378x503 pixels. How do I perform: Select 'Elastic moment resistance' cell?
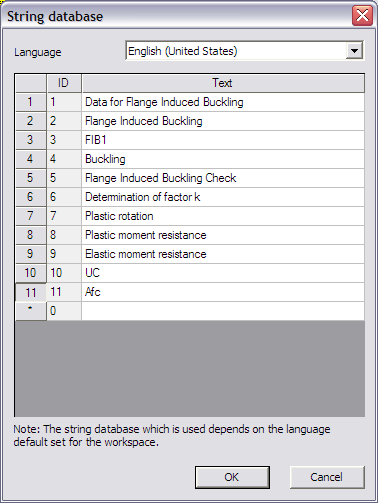pos(223,254)
